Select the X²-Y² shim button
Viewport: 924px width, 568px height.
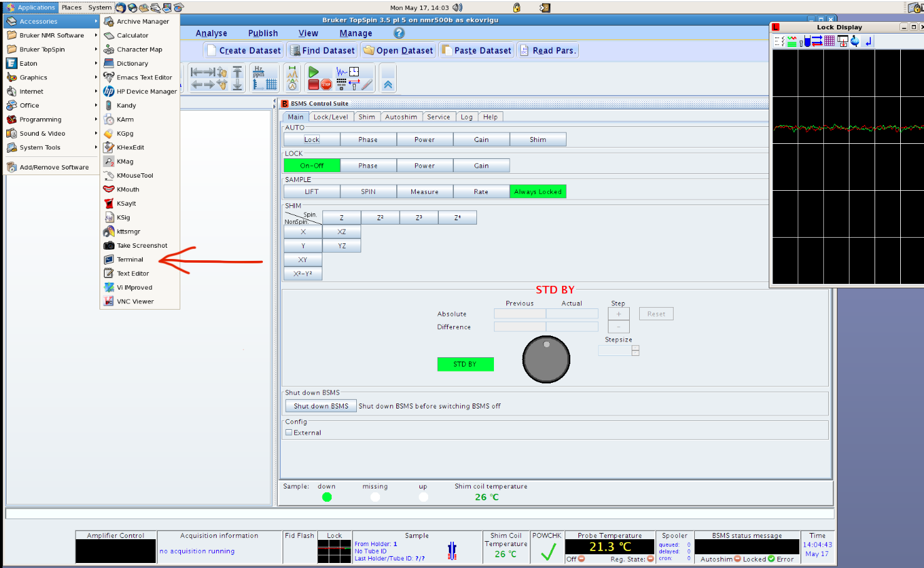click(x=303, y=274)
